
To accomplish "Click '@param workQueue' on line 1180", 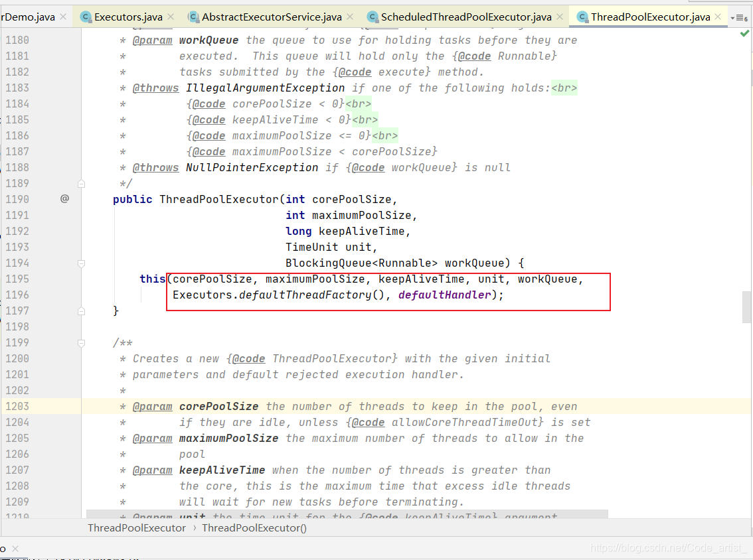I will [x=185, y=40].
